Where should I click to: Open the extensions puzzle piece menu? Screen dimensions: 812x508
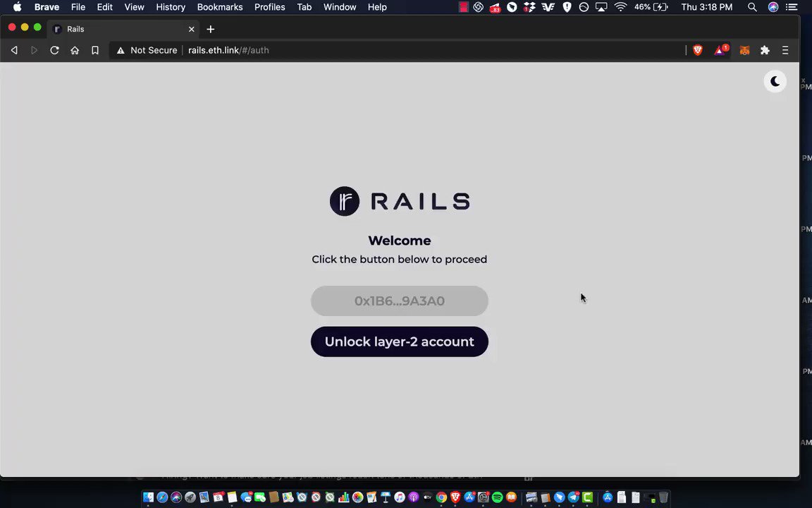765,50
